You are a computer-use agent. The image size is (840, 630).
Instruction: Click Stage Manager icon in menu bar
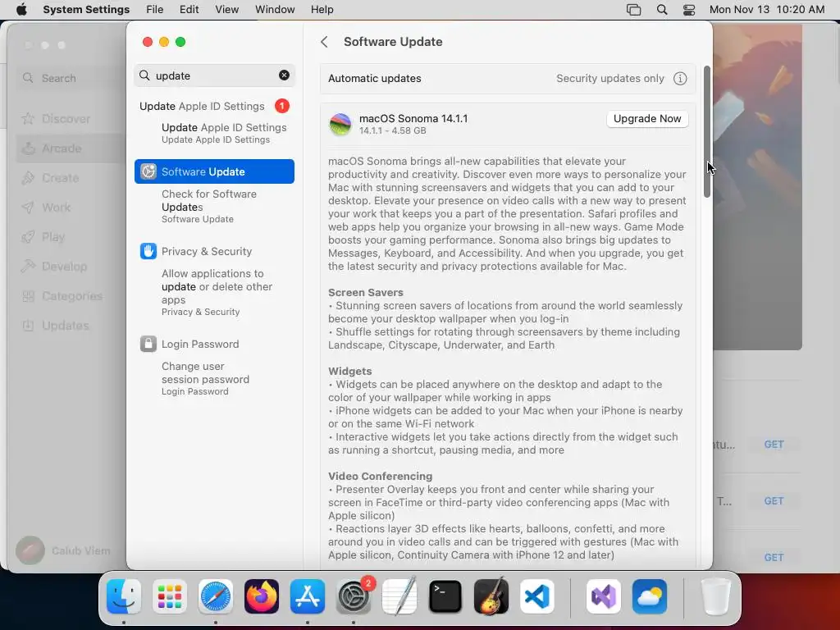[634, 10]
